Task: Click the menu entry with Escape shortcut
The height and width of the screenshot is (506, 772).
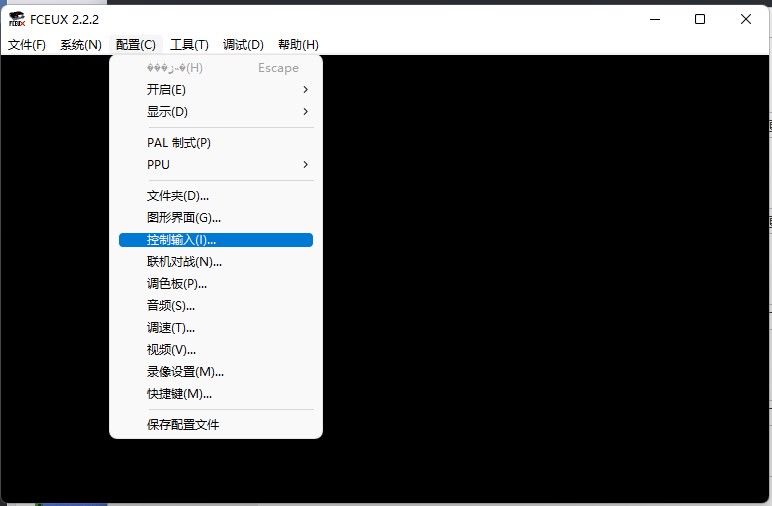Action: 216,68
